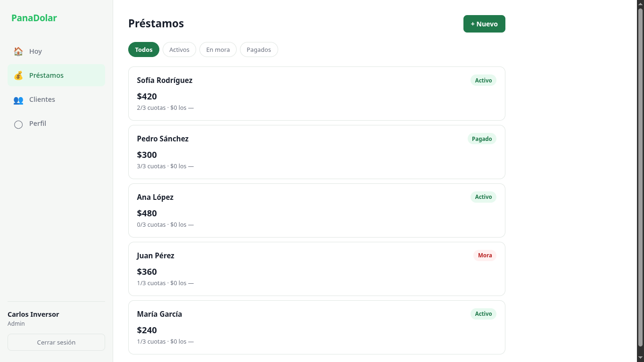Go to the Clientes menu item
Screen dimensions: 644x362
(x=56, y=99)
